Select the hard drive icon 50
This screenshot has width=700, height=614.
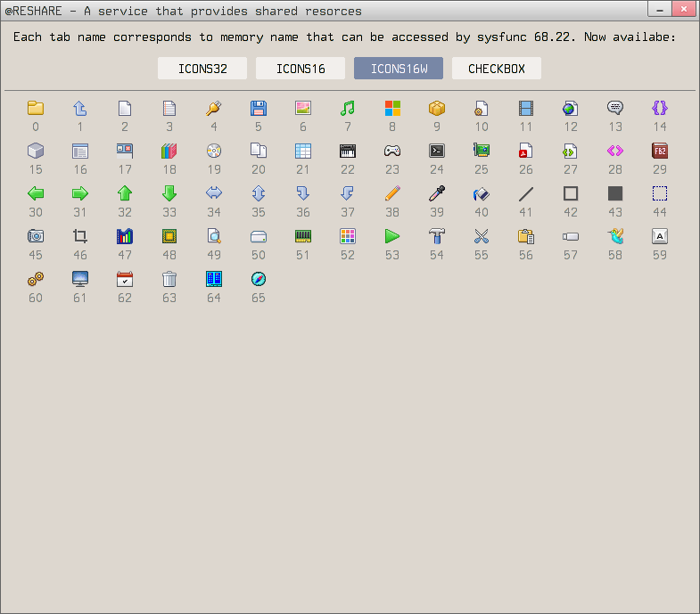click(x=259, y=236)
